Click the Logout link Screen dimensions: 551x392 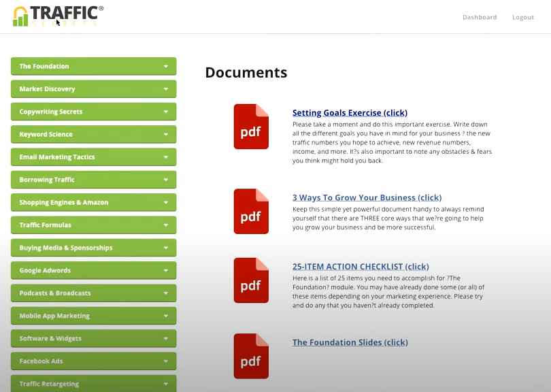point(523,17)
